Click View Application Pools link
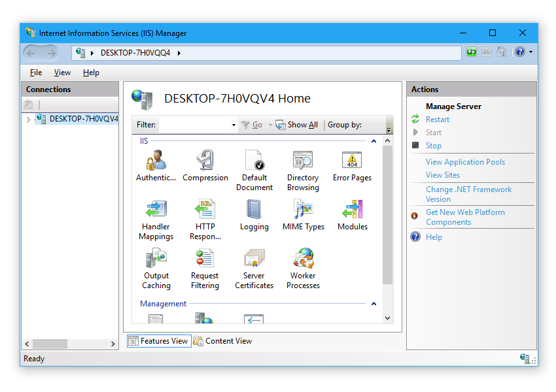Image resolution: width=556 pixels, height=392 pixels. (465, 162)
